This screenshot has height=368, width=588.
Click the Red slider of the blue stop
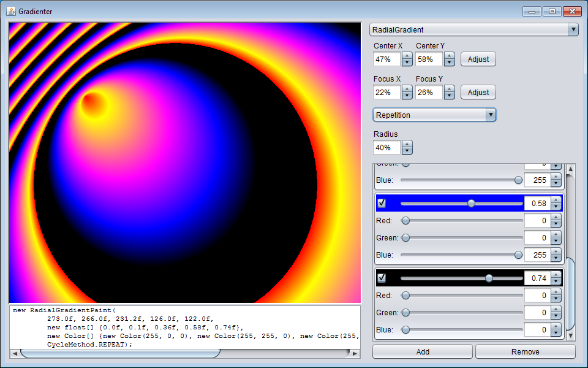point(462,221)
